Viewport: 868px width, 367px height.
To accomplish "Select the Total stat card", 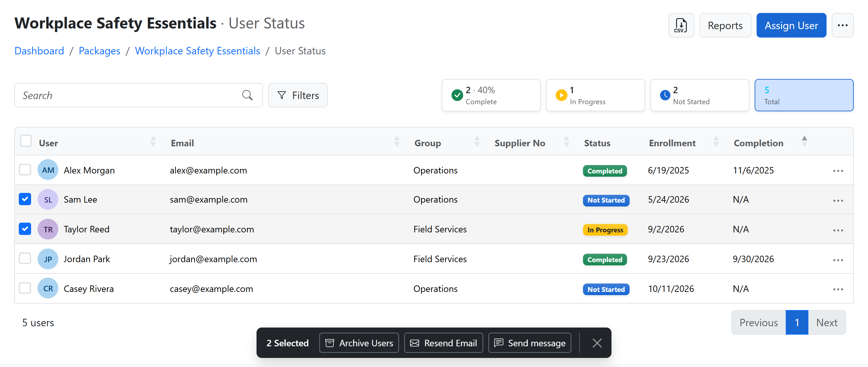I will (x=804, y=95).
